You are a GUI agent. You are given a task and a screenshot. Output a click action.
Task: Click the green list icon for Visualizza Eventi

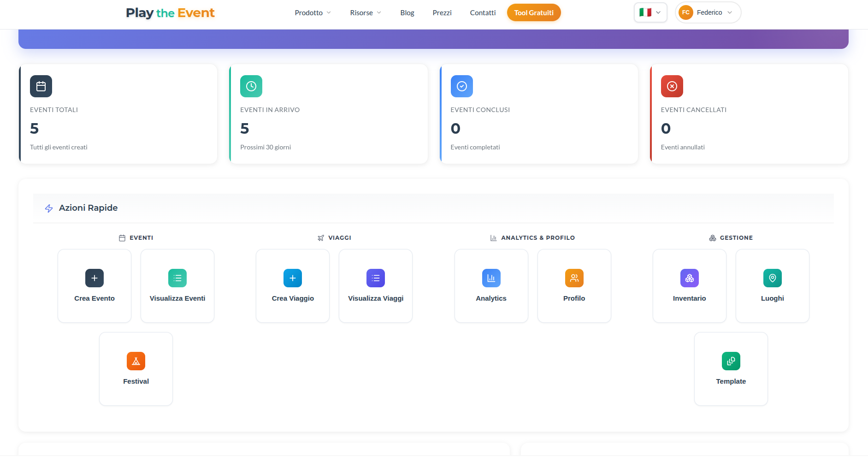click(x=177, y=278)
